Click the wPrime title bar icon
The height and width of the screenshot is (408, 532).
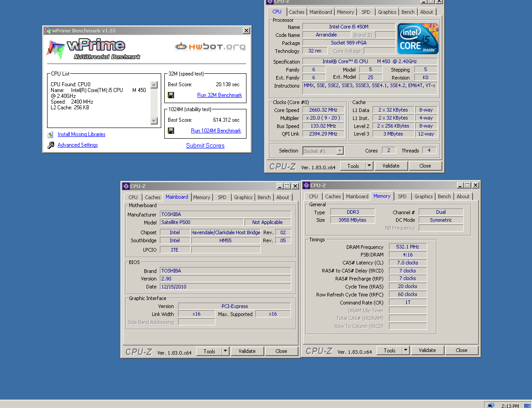pos(48,31)
